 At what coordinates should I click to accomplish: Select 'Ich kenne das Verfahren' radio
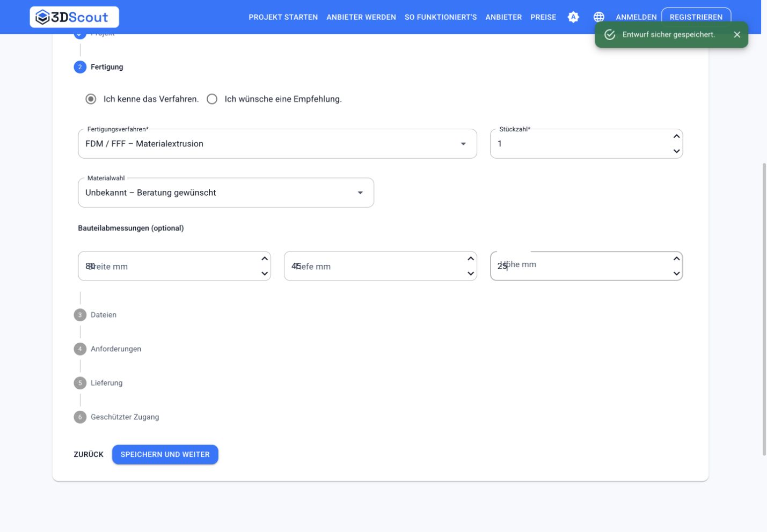pos(91,99)
